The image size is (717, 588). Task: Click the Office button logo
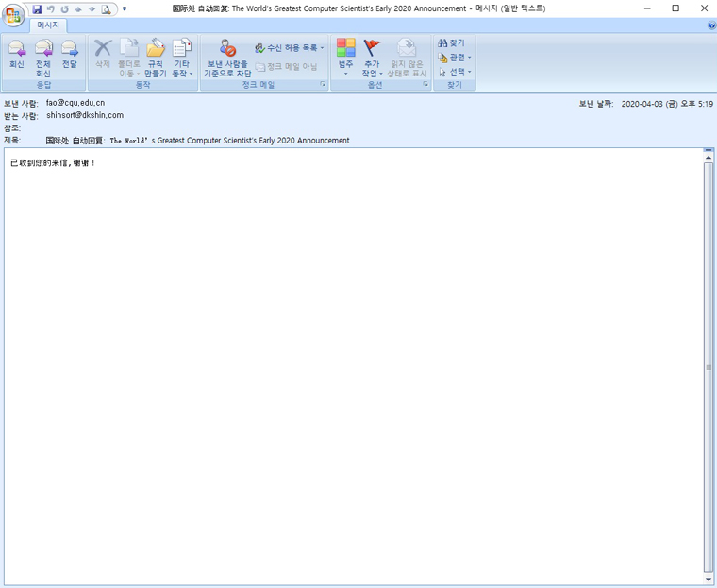point(13,13)
